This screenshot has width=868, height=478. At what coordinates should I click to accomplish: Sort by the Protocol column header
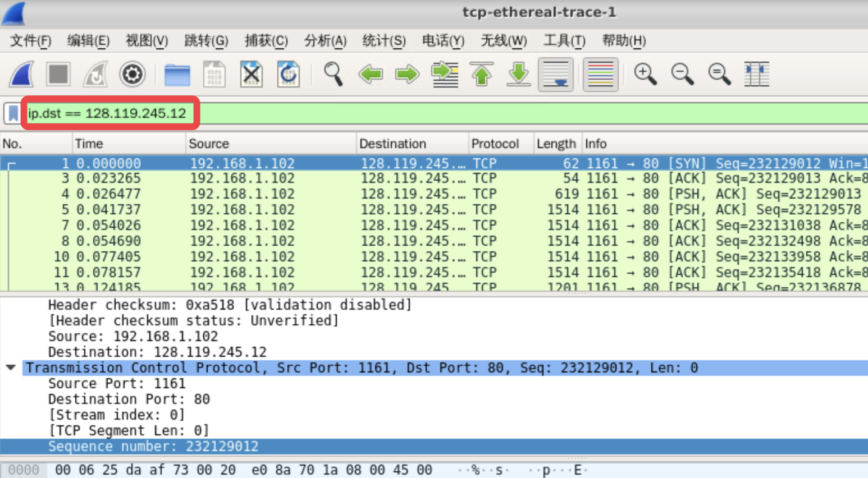coord(501,144)
